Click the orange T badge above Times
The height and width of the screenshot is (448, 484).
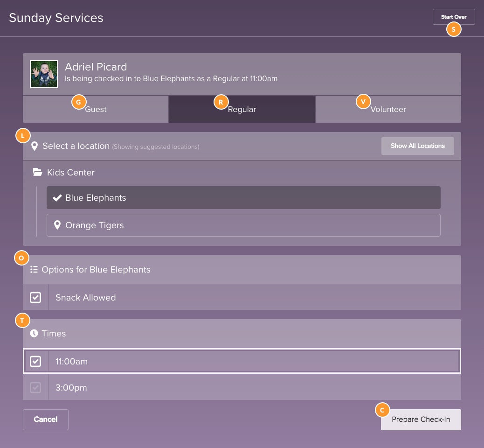pyautogui.click(x=22, y=321)
